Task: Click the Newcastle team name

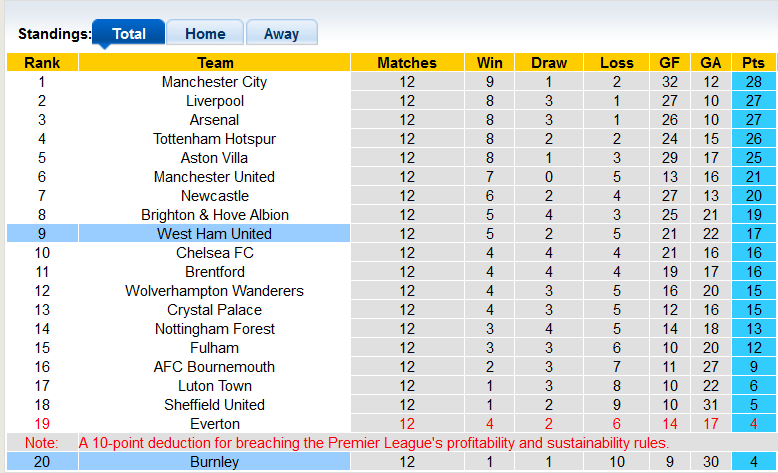Action: (x=214, y=196)
